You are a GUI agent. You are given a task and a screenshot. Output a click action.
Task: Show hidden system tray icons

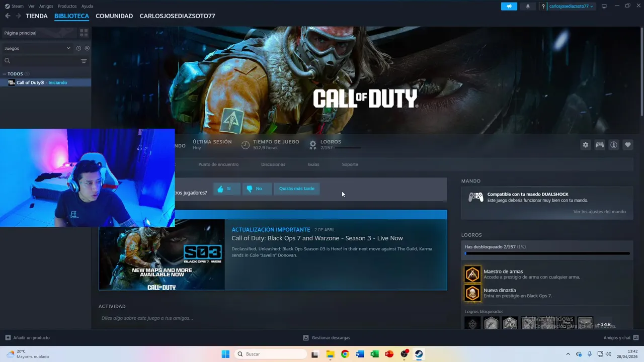(568, 354)
